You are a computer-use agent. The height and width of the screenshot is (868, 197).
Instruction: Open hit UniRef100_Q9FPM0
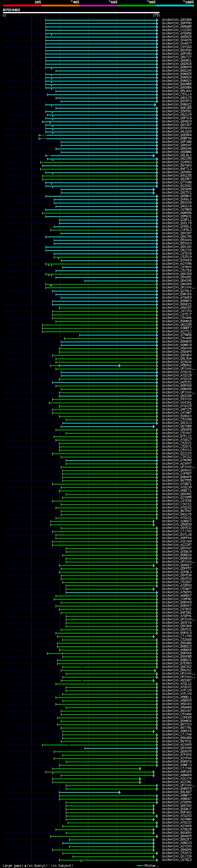click(177, 23)
